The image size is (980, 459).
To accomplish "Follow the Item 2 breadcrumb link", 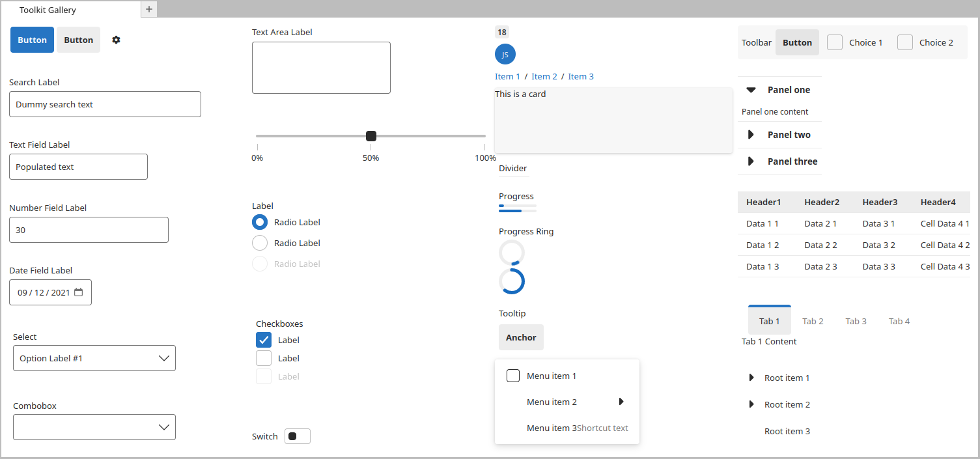I will coord(544,76).
